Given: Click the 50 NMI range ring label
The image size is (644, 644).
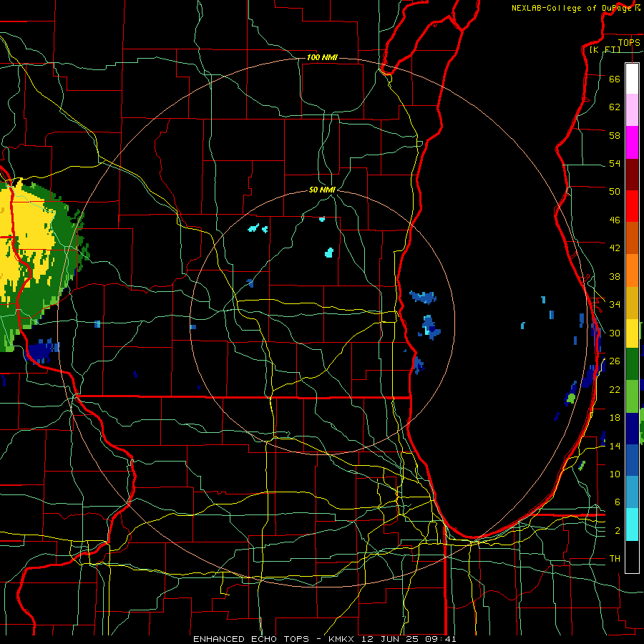Looking at the screenshot, I should click(322, 190).
